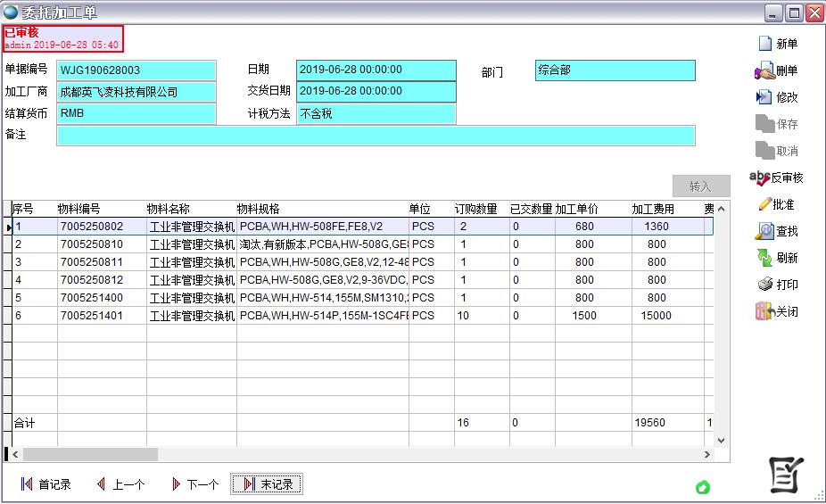Click the checklist notepad icon bottom right

(787, 475)
